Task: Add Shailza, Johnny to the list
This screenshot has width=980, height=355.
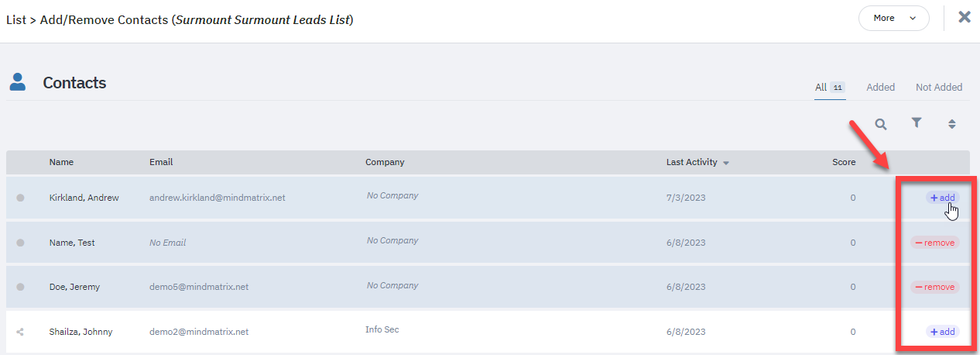Action: pyautogui.click(x=942, y=332)
